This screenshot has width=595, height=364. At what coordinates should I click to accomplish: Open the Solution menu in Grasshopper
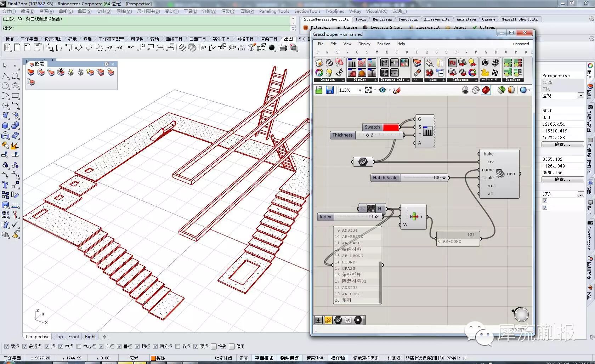[384, 44]
